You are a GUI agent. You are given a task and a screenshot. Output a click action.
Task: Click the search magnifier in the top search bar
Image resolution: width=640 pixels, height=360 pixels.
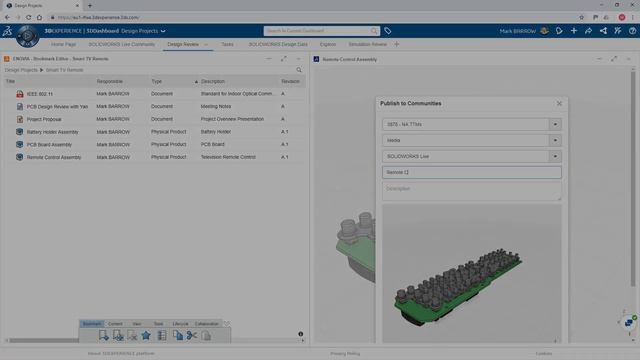(374, 31)
